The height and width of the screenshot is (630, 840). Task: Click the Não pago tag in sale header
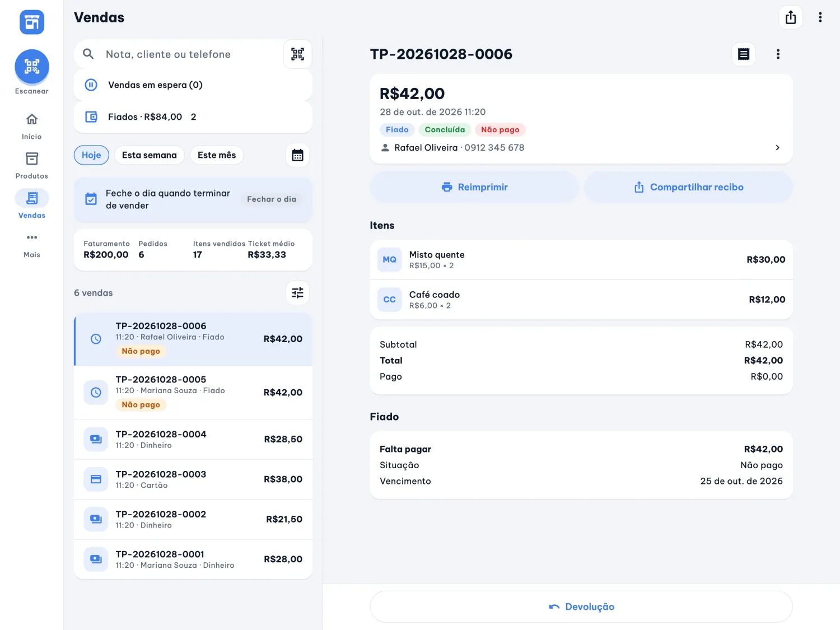tap(500, 130)
